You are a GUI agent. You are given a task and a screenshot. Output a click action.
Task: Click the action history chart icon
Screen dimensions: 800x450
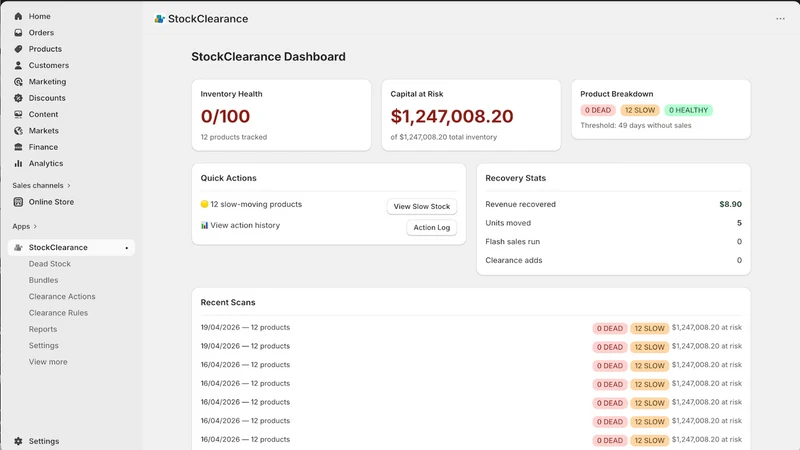click(x=205, y=225)
